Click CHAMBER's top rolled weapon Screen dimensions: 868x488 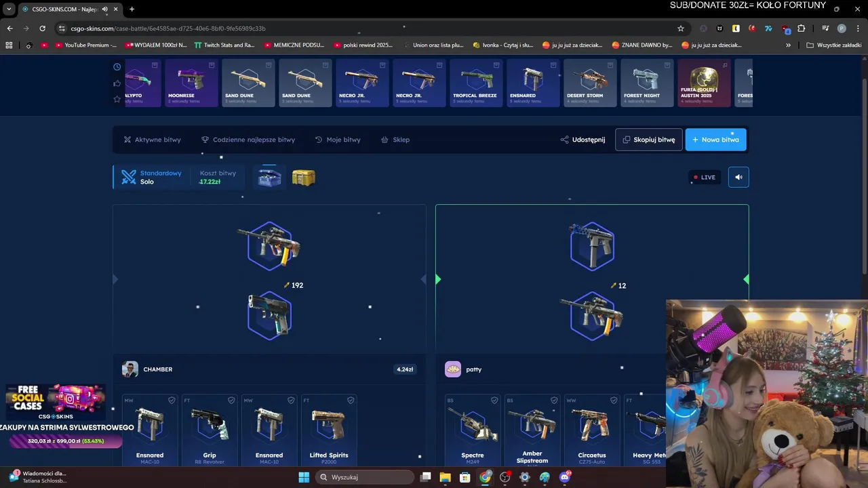tap(270, 245)
